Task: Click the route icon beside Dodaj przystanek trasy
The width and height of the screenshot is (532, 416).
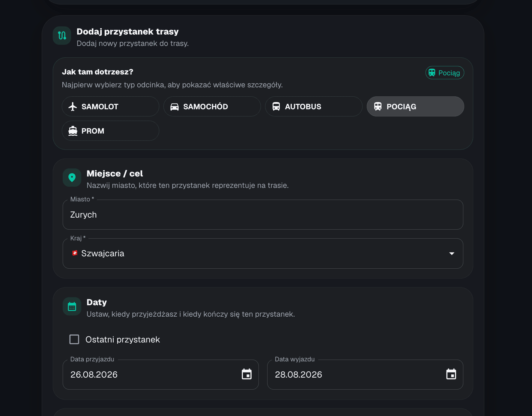Action: click(x=62, y=36)
